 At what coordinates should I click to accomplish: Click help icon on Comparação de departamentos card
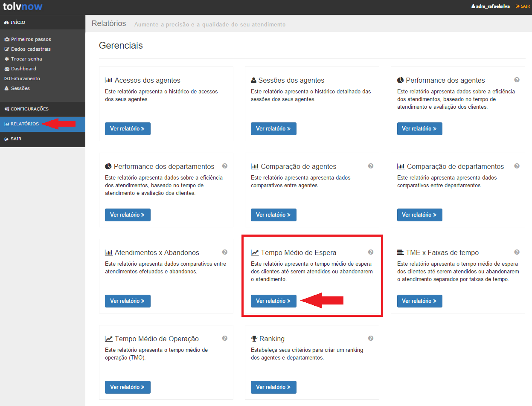(517, 166)
